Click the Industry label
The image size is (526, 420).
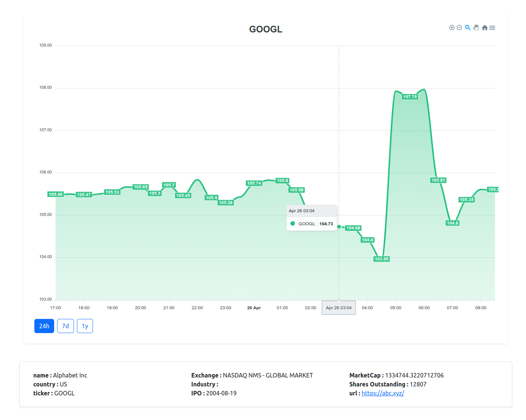[205, 384]
